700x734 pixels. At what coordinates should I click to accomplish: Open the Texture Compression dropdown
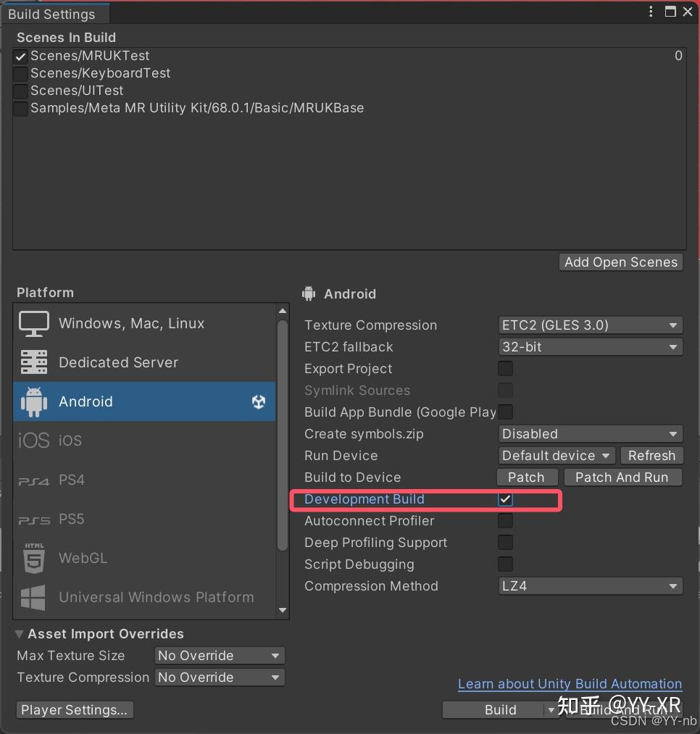point(590,325)
